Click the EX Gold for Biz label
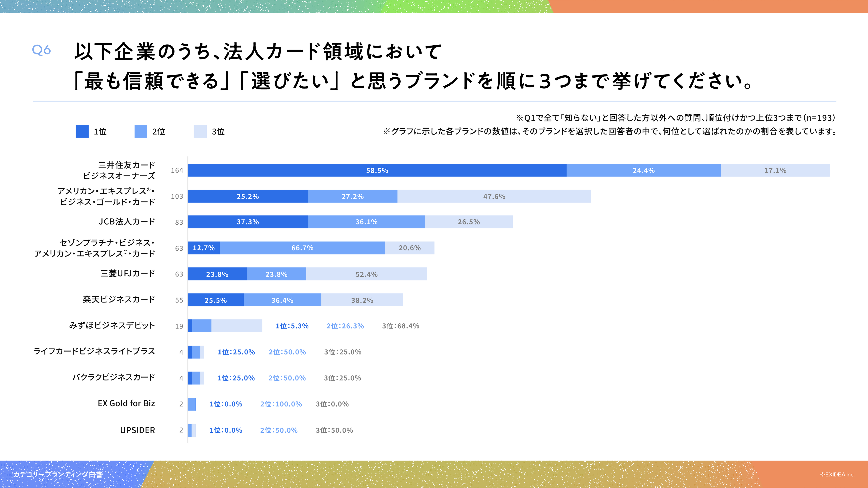Image resolution: width=868 pixels, height=488 pixels. [126, 403]
